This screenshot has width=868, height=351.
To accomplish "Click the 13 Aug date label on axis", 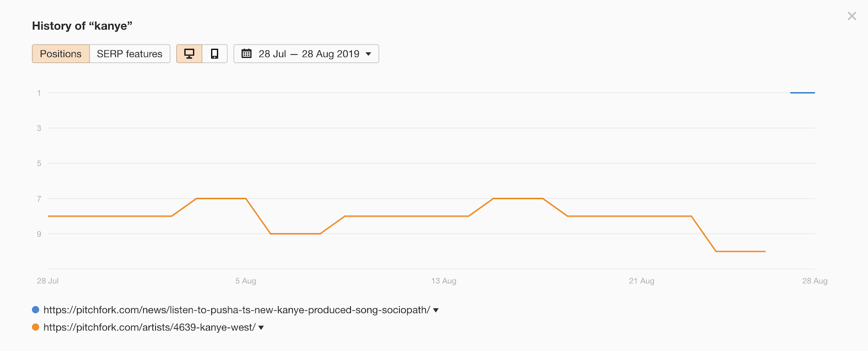I will click(444, 281).
